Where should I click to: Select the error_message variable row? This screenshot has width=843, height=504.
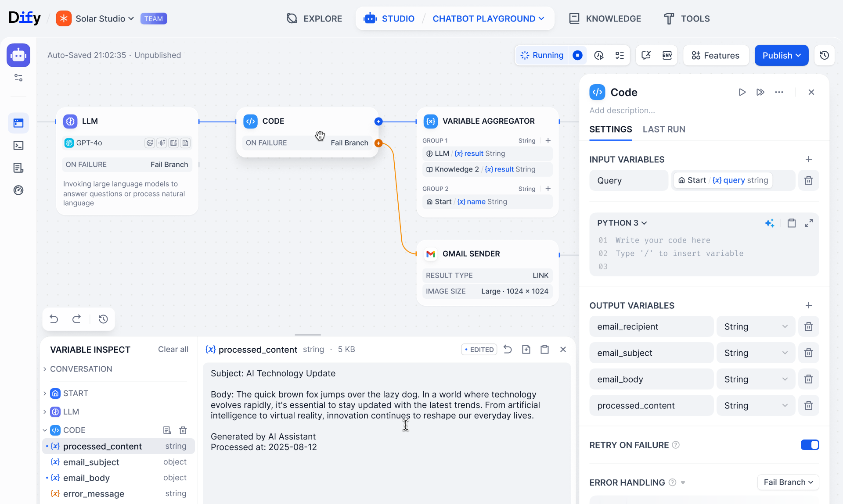pyautogui.click(x=119, y=493)
